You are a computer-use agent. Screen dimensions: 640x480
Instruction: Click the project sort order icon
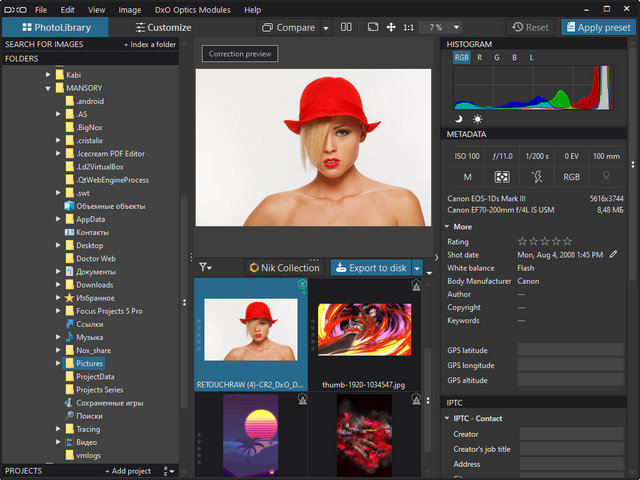point(168,471)
